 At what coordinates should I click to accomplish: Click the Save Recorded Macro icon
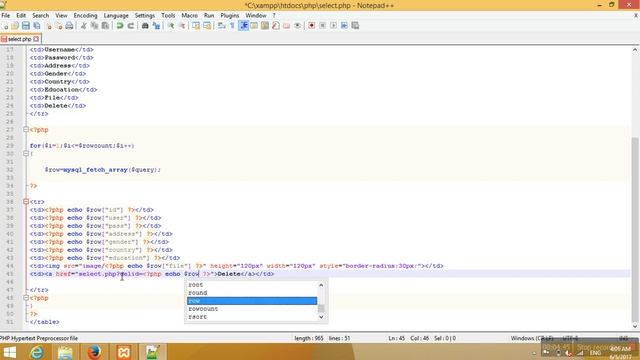355,26
